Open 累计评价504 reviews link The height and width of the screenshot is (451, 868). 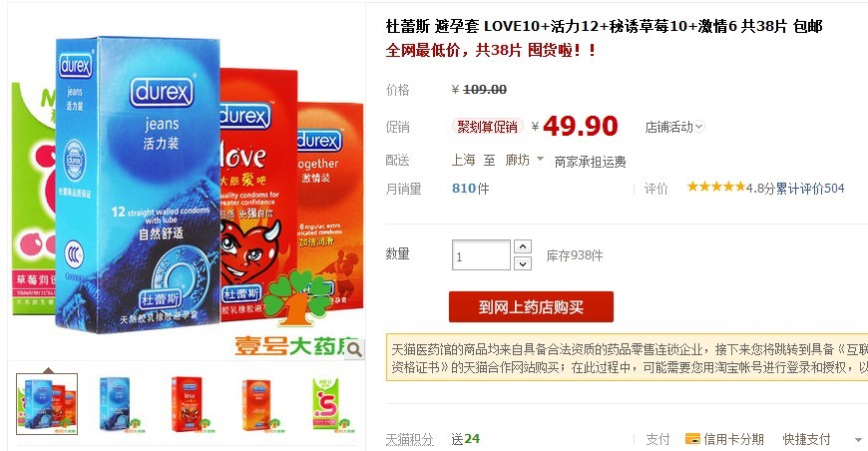click(x=810, y=189)
